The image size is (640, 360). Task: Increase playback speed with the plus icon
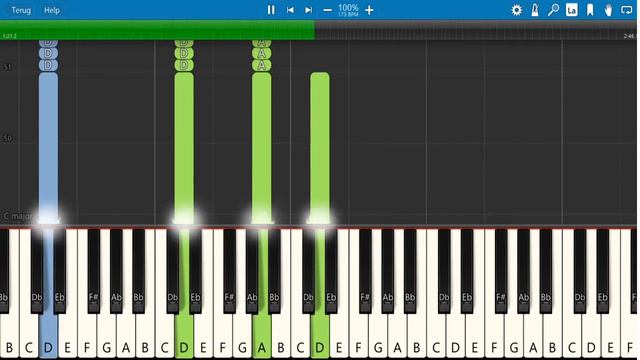369,10
